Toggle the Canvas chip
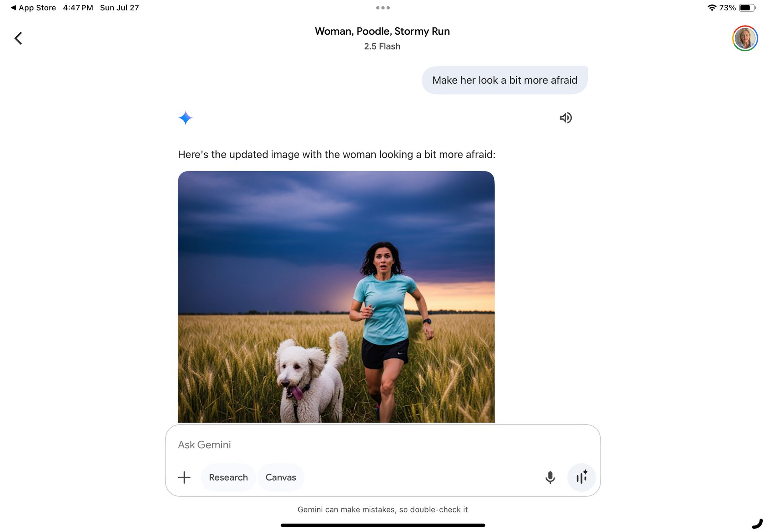The width and height of the screenshot is (766, 532). (280, 477)
